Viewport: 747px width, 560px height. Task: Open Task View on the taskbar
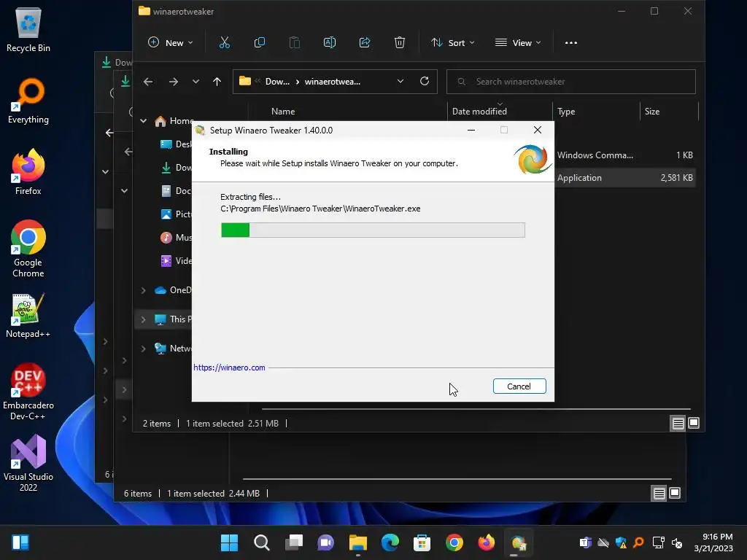(293, 542)
